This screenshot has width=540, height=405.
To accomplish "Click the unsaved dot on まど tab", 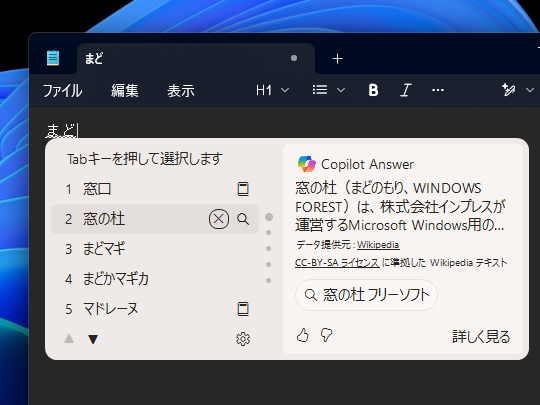I will pyautogui.click(x=294, y=58).
